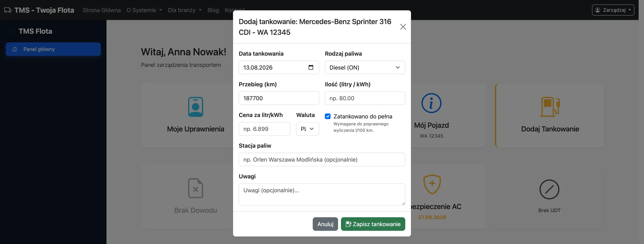Image resolution: width=644 pixels, height=244 pixels.
Task: Click the Moje Uprawnienia badge icon
Action: tap(195, 107)
